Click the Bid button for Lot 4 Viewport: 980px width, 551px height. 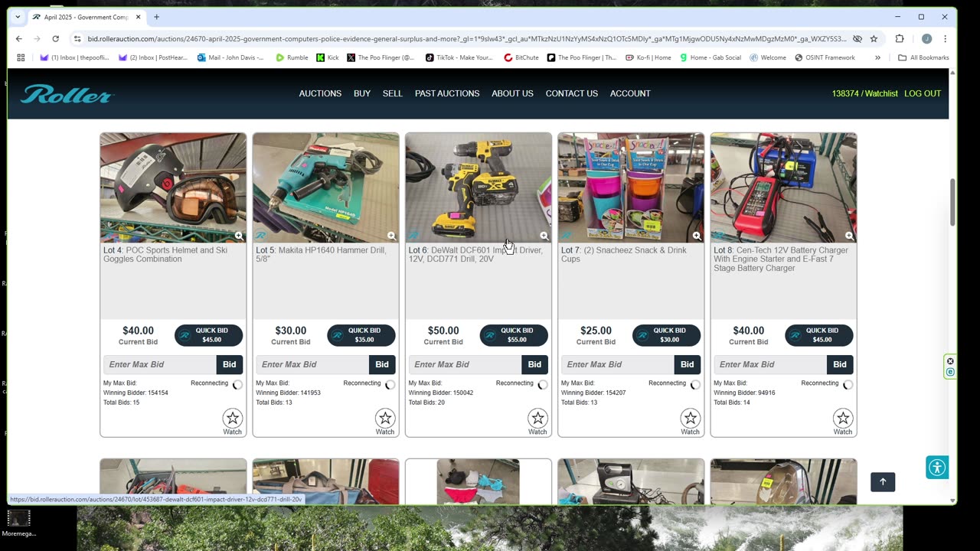tap(230, 364)
